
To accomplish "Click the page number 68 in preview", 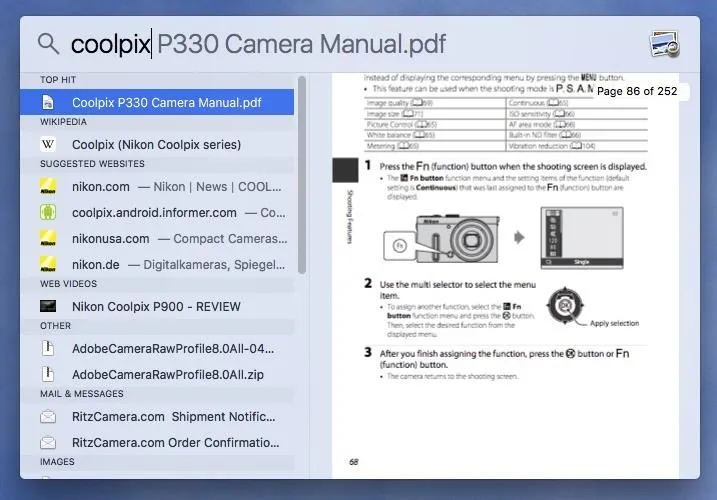I will pos(353,462).
